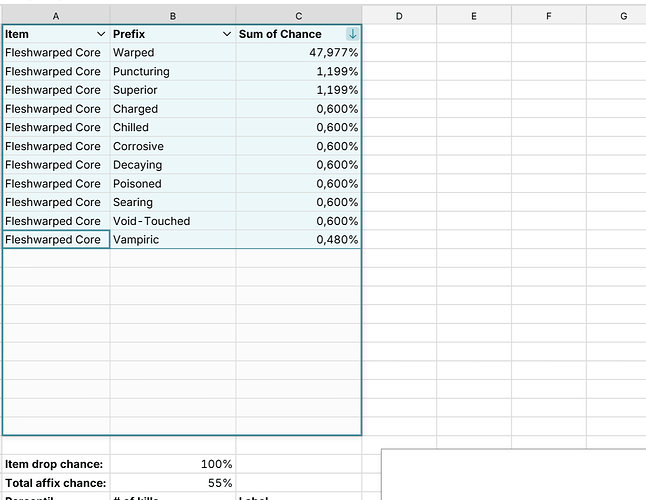
Task: Open the Prefix column filter dropdown
Action: click(226, 34)
